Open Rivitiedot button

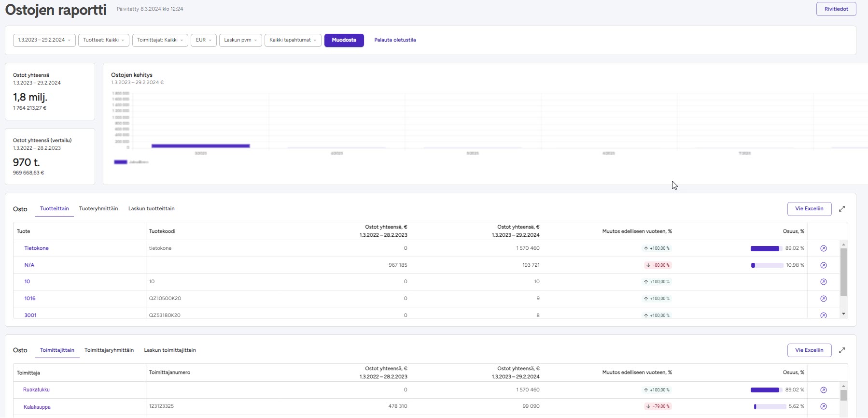836,9
